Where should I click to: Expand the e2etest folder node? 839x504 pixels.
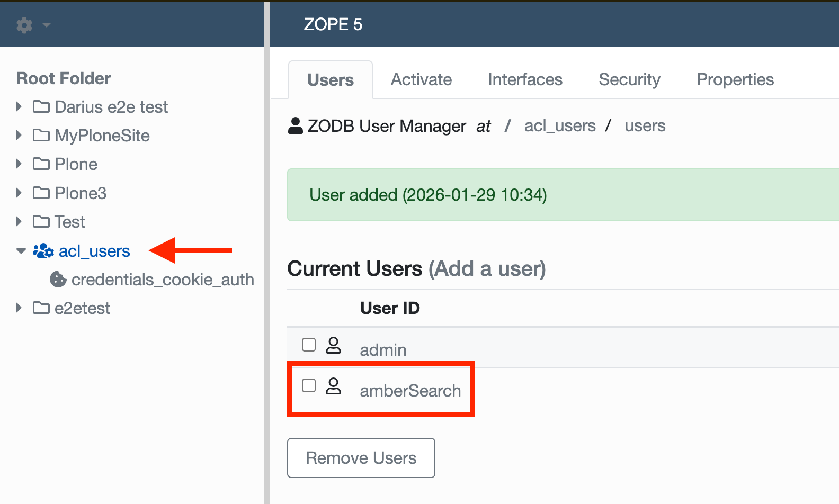coord(19,308)
